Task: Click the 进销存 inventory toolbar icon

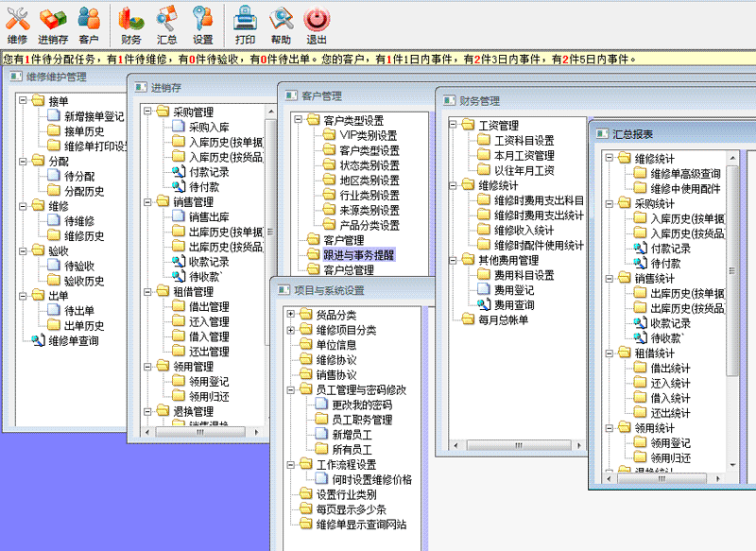Action: [53, 25]
